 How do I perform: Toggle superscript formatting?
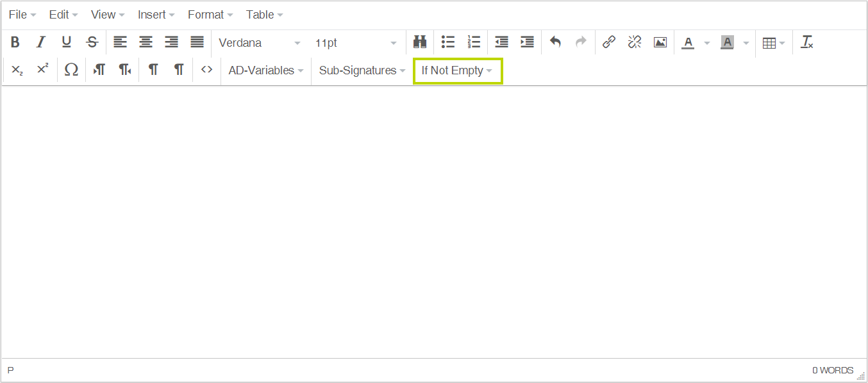[43, 70]
